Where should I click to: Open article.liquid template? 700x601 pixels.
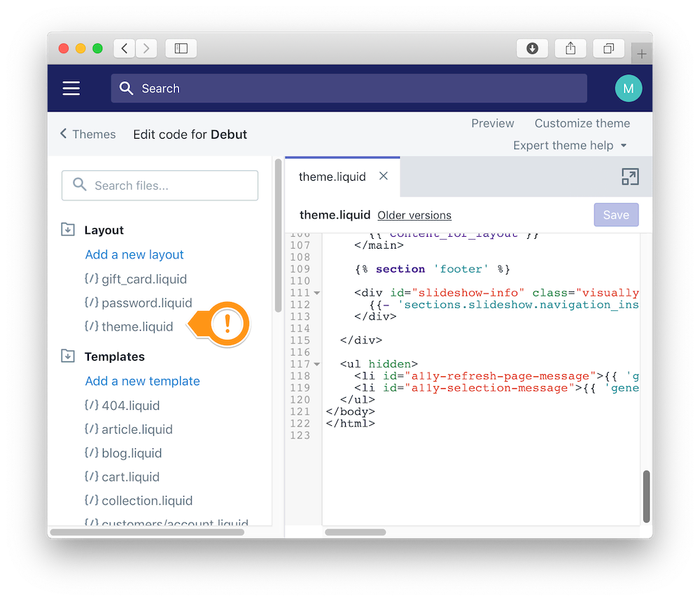tap(129, 429)
